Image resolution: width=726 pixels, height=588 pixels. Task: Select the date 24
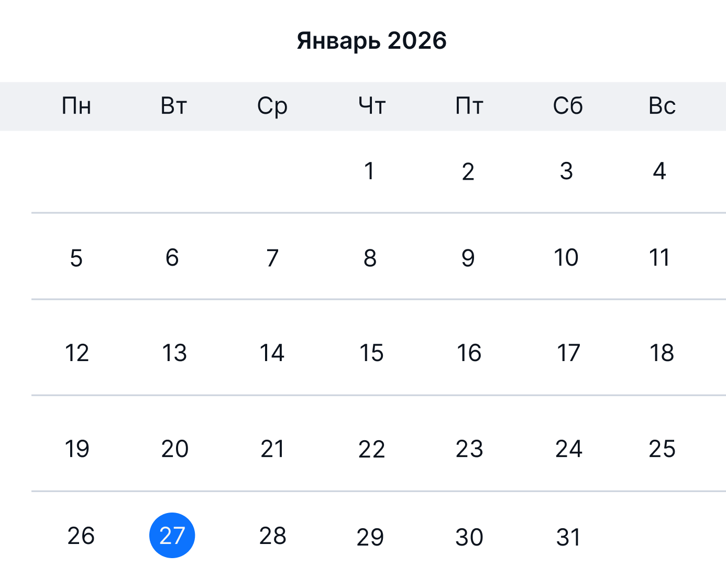pyautogui.click(x=568, y=449)
